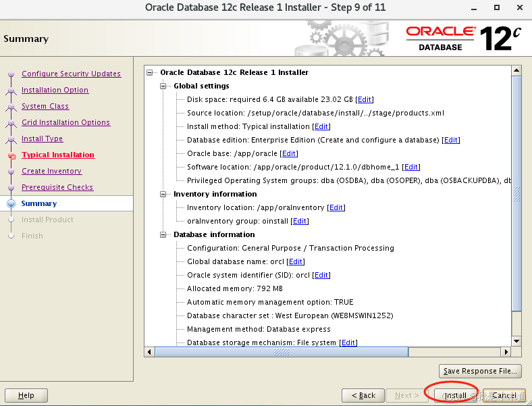Edit the Oracle base path
532x406 pixels.
click(x=289, y=153)
